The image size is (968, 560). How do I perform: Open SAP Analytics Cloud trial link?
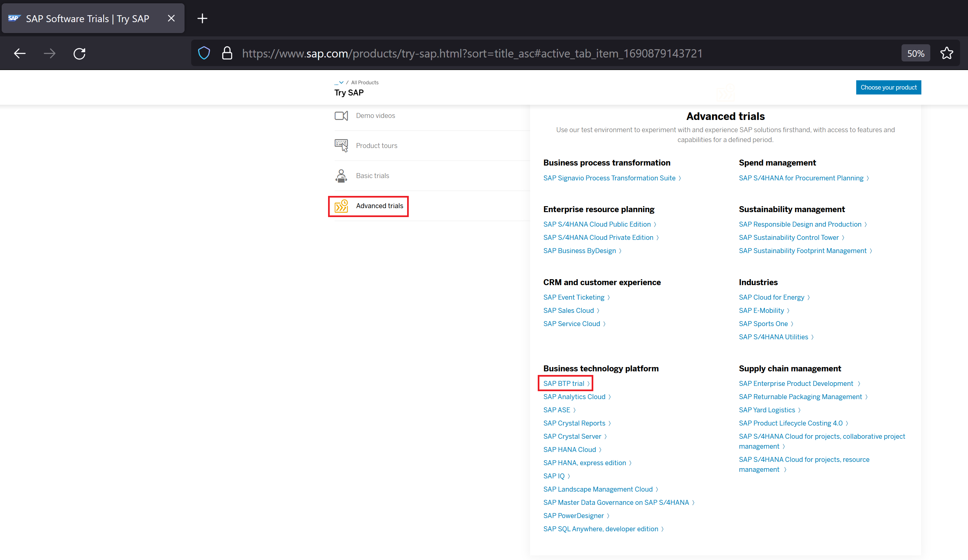tap(574, 396)
